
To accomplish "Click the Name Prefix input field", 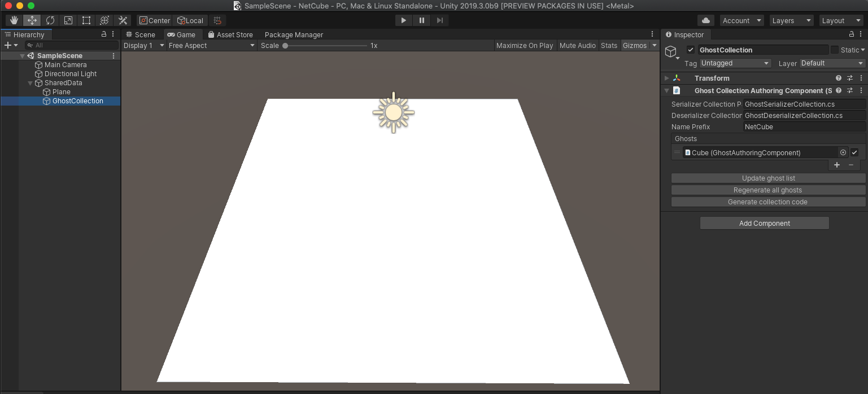I will click(803, 127).
